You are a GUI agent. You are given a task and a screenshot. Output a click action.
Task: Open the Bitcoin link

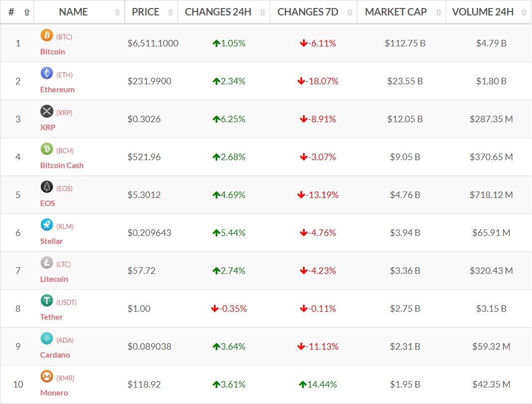click(52, 51)
